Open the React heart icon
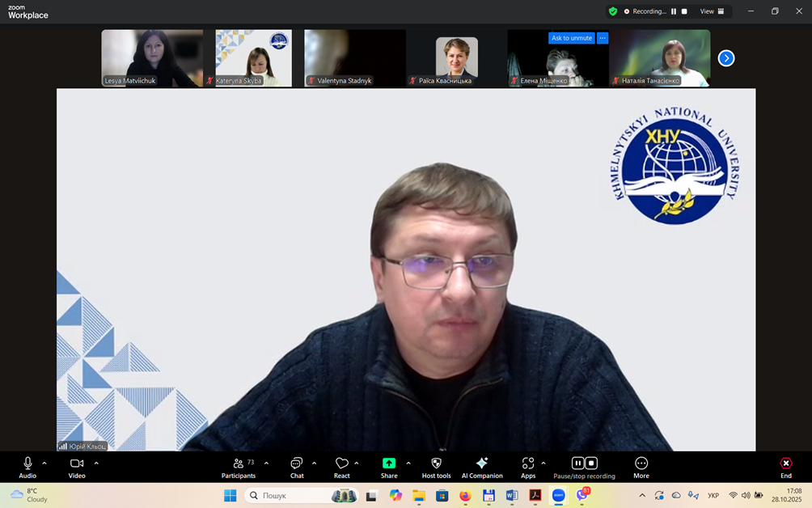 pos(342,464)
